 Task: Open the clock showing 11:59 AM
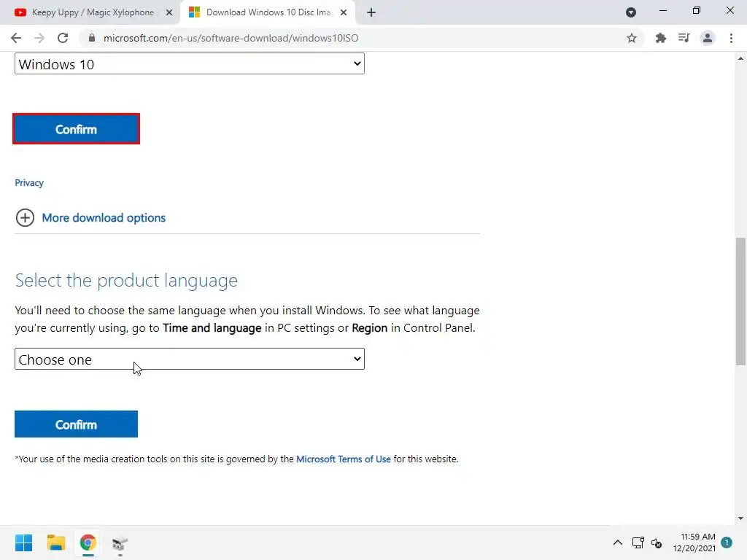coord(694,542)
